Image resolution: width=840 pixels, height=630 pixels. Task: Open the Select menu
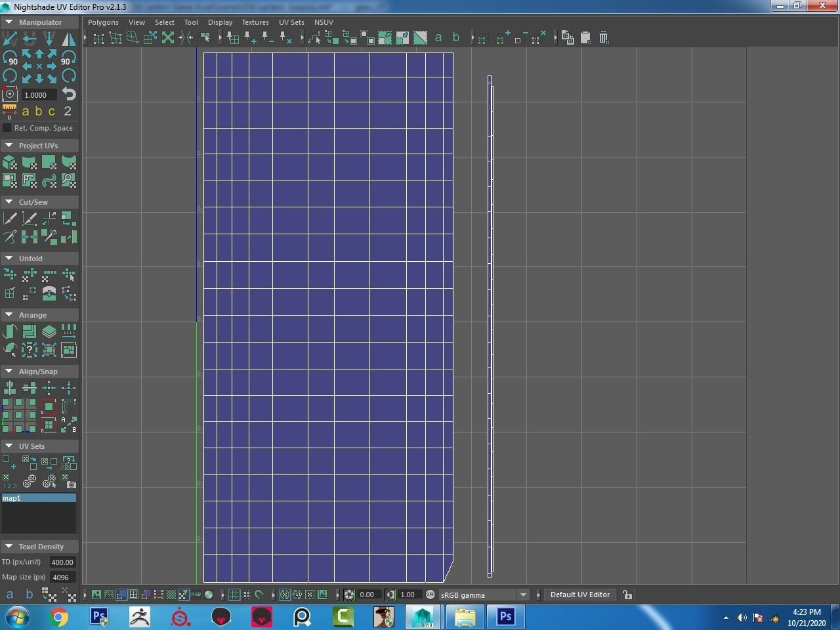165,22
